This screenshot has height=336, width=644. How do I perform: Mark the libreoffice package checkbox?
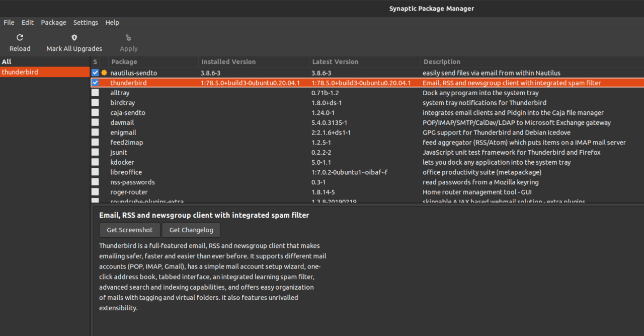pyautogui.click(x=95, y=172)
